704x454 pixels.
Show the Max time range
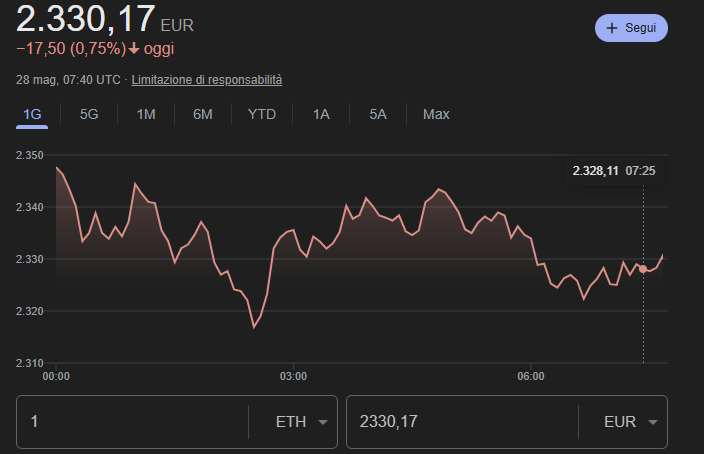[x=436, y=114]
